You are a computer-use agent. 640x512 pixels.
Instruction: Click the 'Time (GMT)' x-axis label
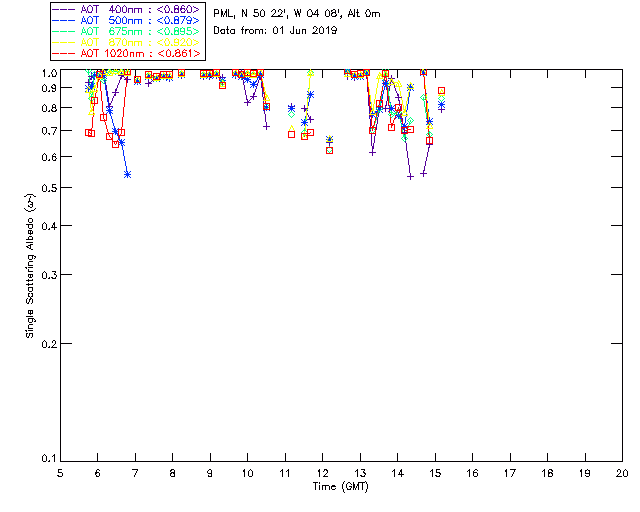(x=341, y=485)
